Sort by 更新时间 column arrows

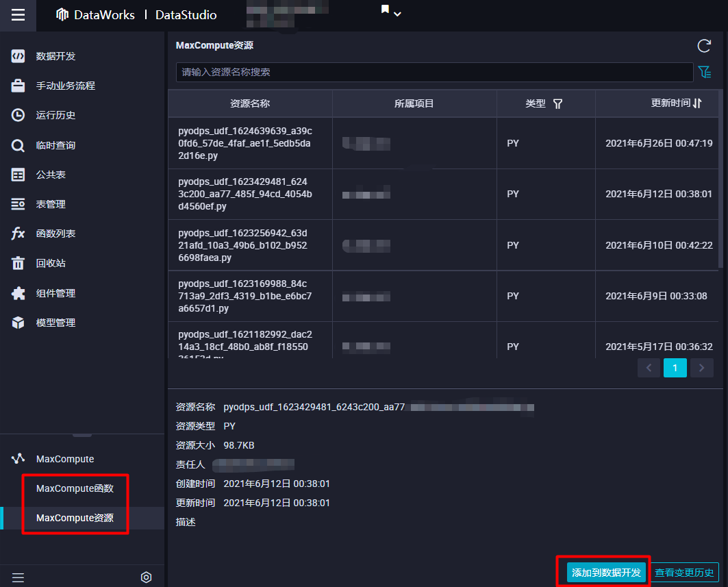pos(697,103)
